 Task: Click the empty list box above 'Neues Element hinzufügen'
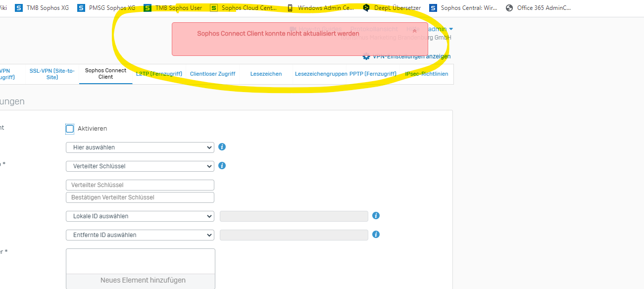point(141,261)
